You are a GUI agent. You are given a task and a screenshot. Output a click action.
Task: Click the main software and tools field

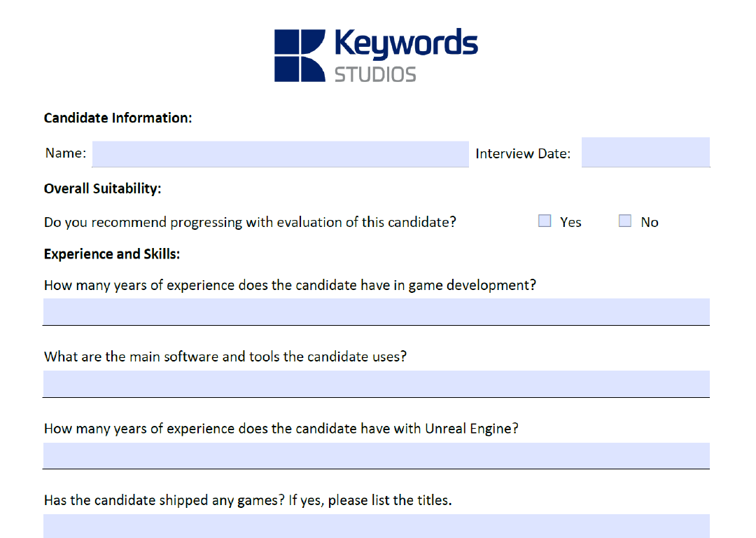coord(376,384)
